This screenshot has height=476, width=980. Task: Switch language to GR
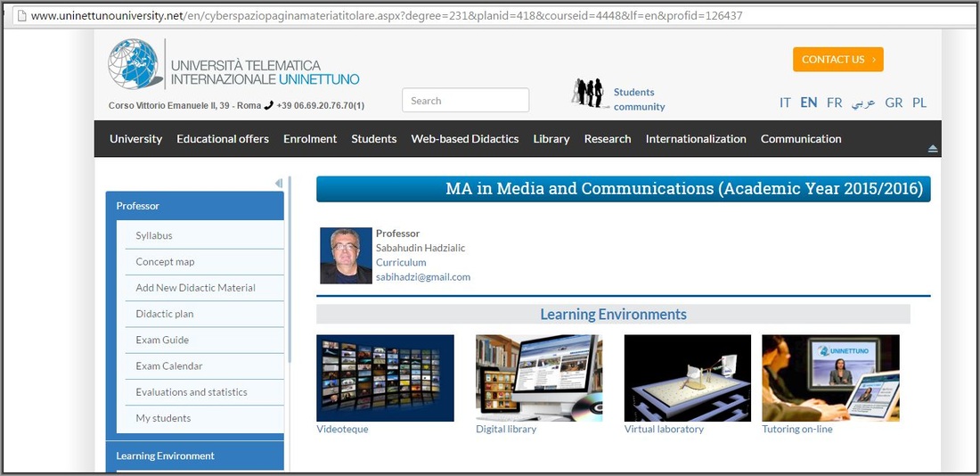pos(894,103)
